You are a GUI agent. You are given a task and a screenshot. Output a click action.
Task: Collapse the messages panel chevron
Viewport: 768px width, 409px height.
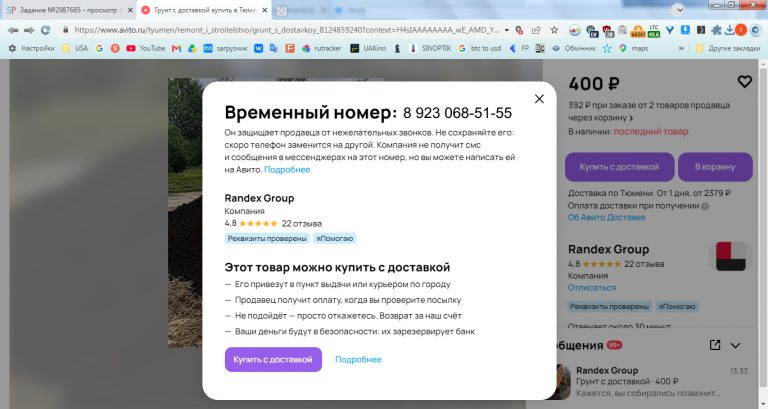point(735,345)
